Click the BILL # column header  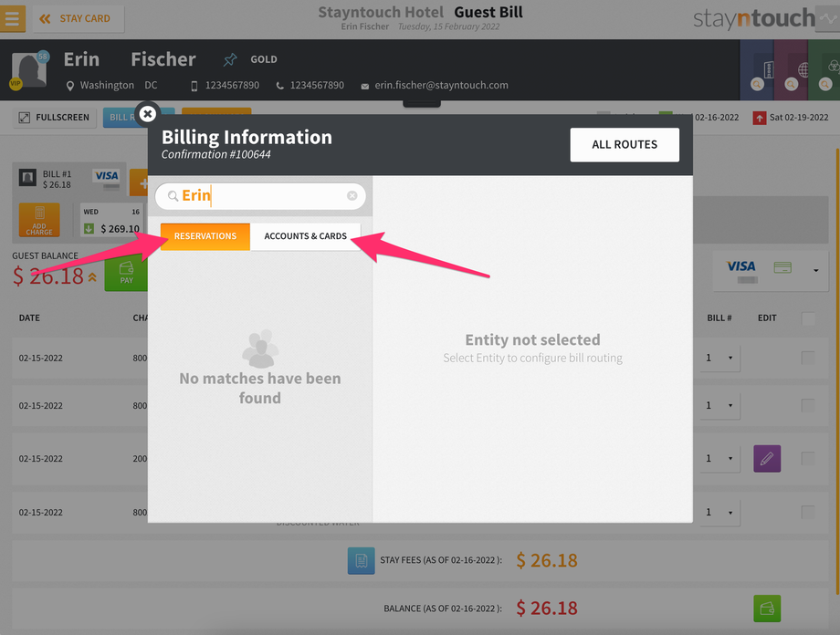pyautogui.click(x=719, y=318)
